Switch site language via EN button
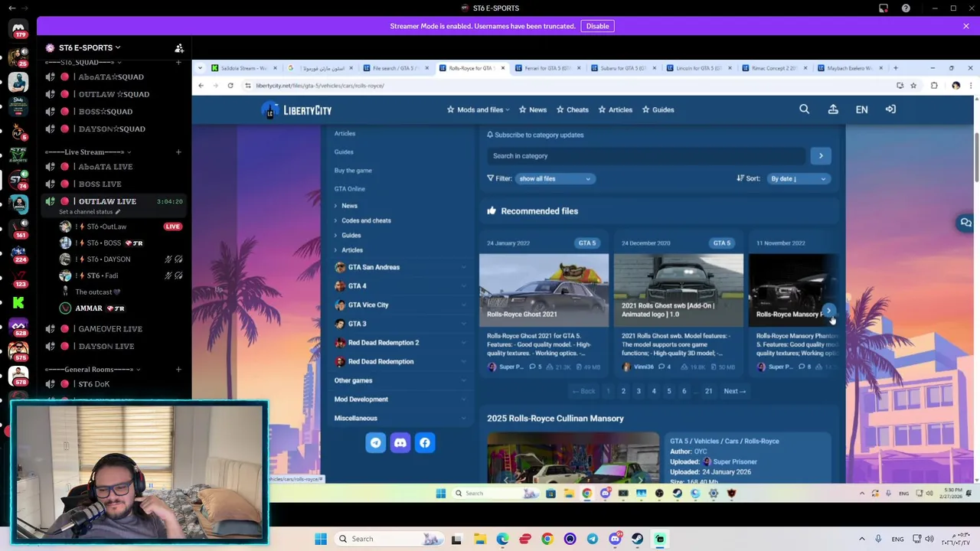The image size is (980, 551). pos(861,109)
